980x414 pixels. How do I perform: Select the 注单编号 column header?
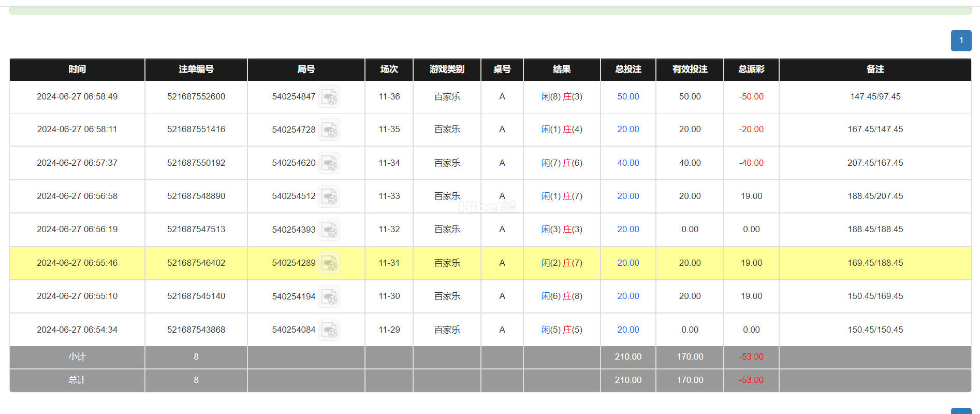(196, 69)
